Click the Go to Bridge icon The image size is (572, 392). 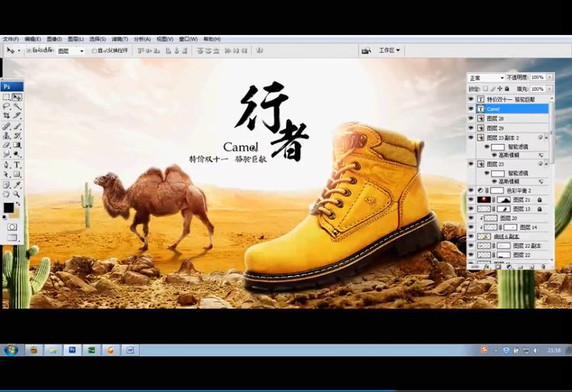pyautogui.click(x=366, y=50)
